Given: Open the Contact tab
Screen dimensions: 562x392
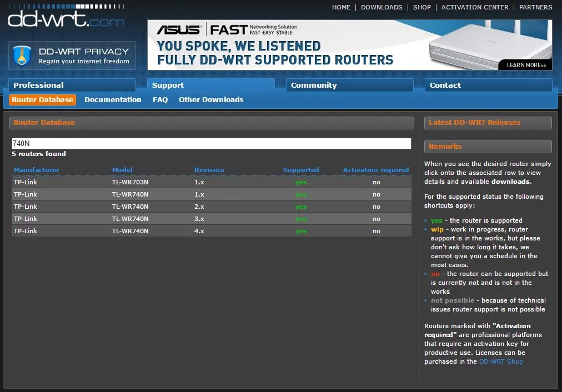Looking at the screenshot, I should point(488,86).
